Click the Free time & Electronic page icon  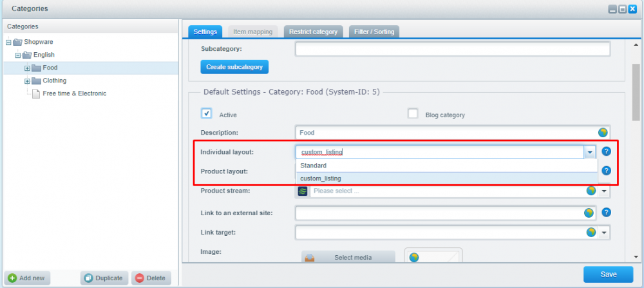pyautogui.click(x=36, y=93)
